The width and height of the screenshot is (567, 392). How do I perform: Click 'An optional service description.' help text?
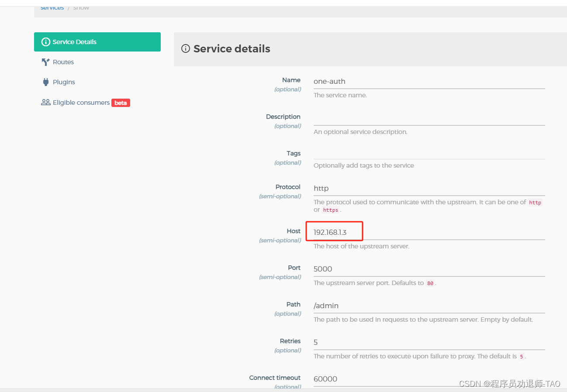tap(360, 132)
